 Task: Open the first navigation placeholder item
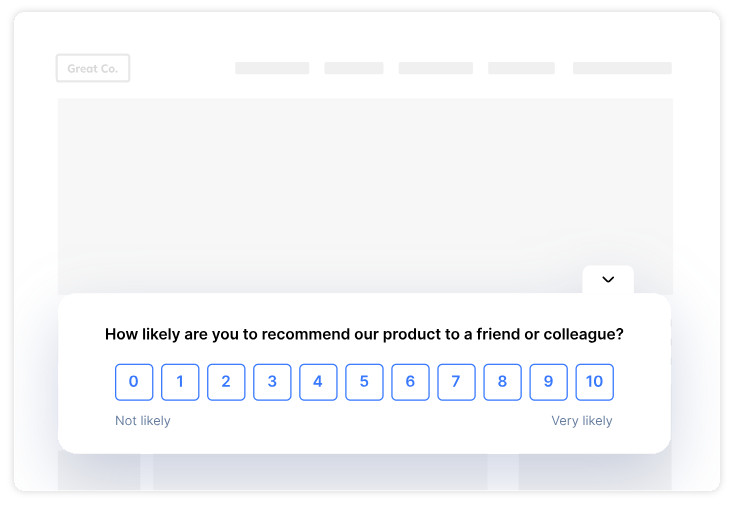click(x=272, y=68)
